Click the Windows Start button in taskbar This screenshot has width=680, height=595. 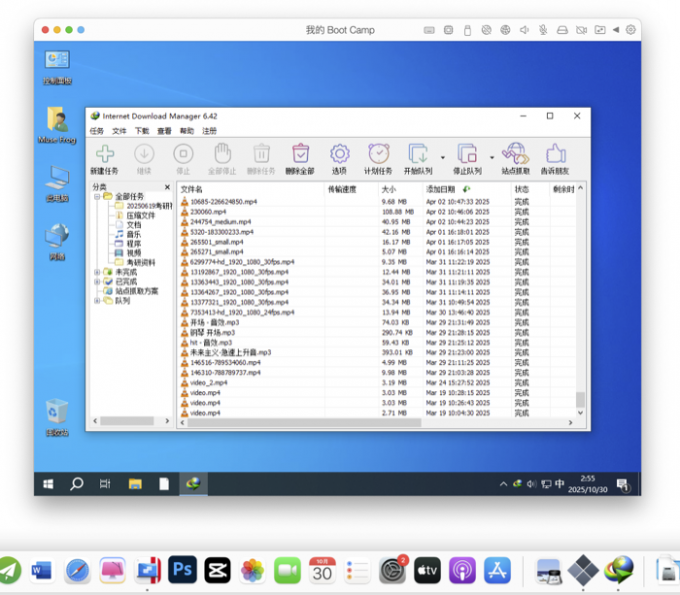click(48, 484)
